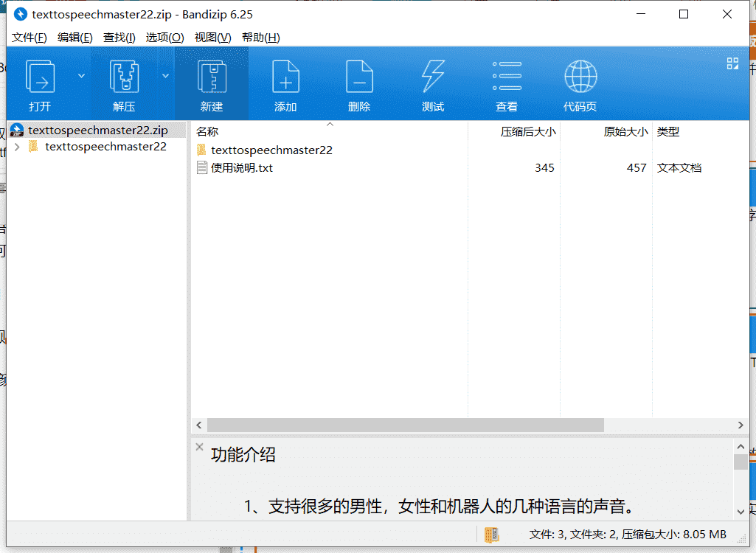Click the compressed size value 345
The width and height of the screenshot is (756, 553).
[544, 168]
